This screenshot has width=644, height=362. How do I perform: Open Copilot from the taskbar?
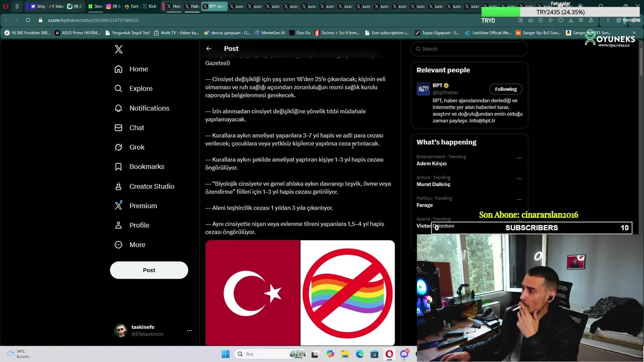point(330,354)
